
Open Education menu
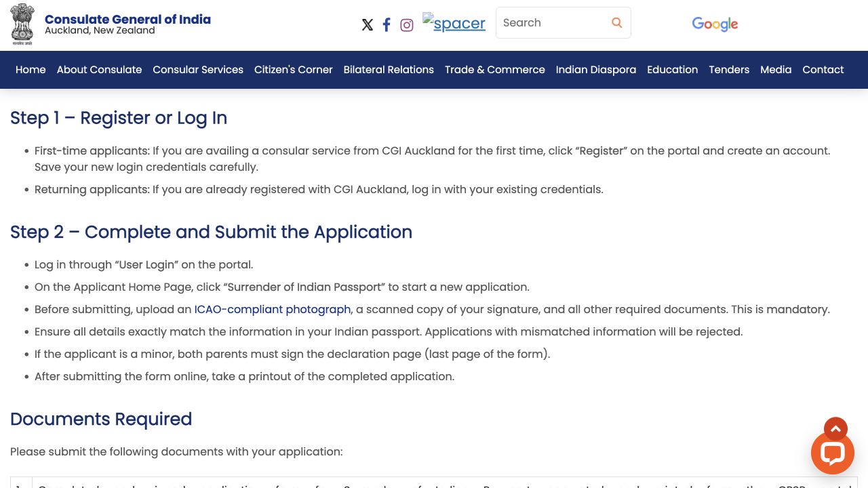pos(673,70)
